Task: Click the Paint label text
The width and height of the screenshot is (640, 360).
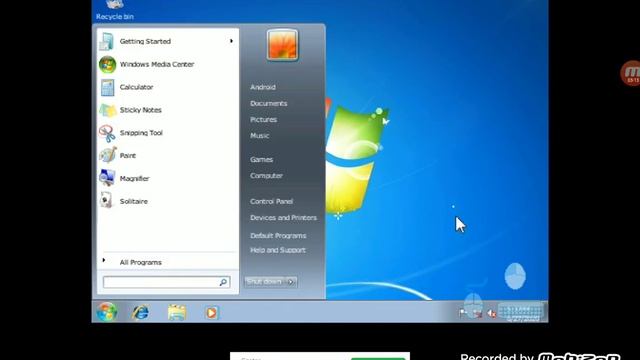Action: pos(128,156)
